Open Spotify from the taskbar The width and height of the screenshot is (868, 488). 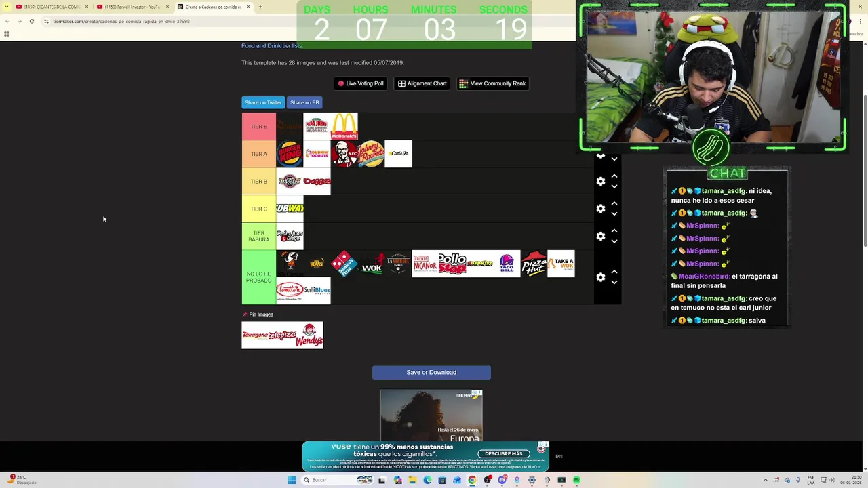pos(576,480)
